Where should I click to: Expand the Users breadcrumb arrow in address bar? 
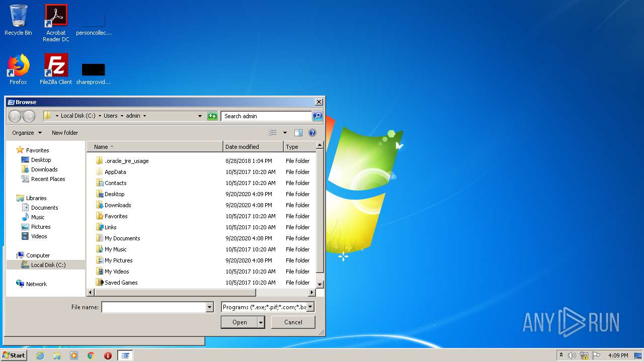(121, 116)
